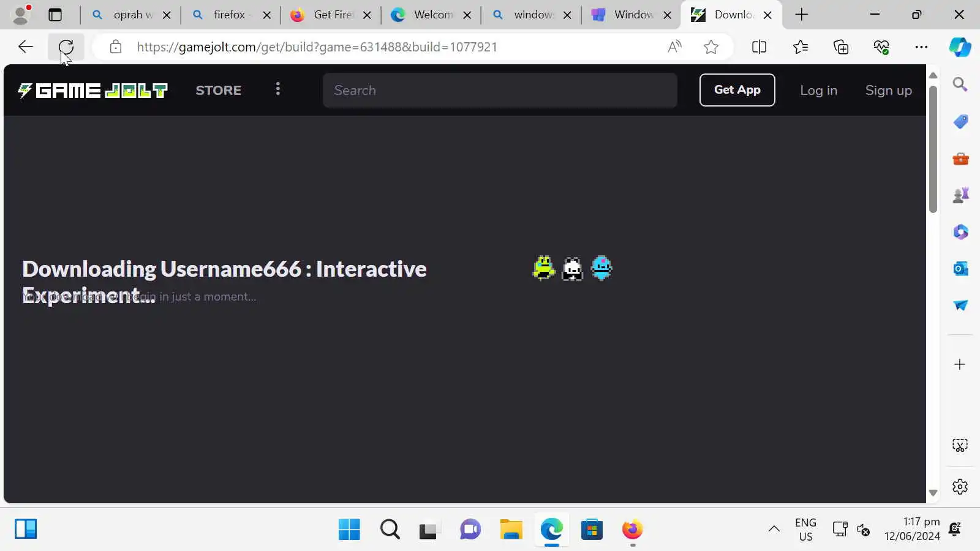Screen dimensions: 980x551
Task: Open the Copilot sidebar
Action: click(960, 47)
